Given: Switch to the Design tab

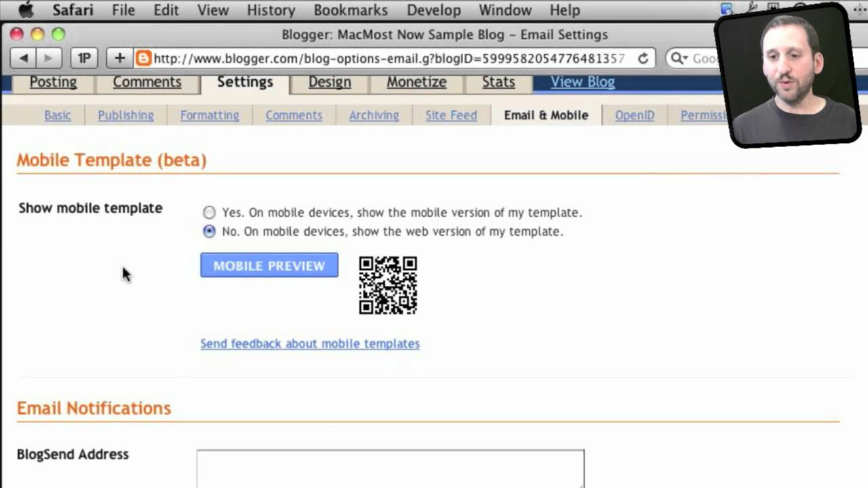Looking at the screenshot, I should coord(330,82).
